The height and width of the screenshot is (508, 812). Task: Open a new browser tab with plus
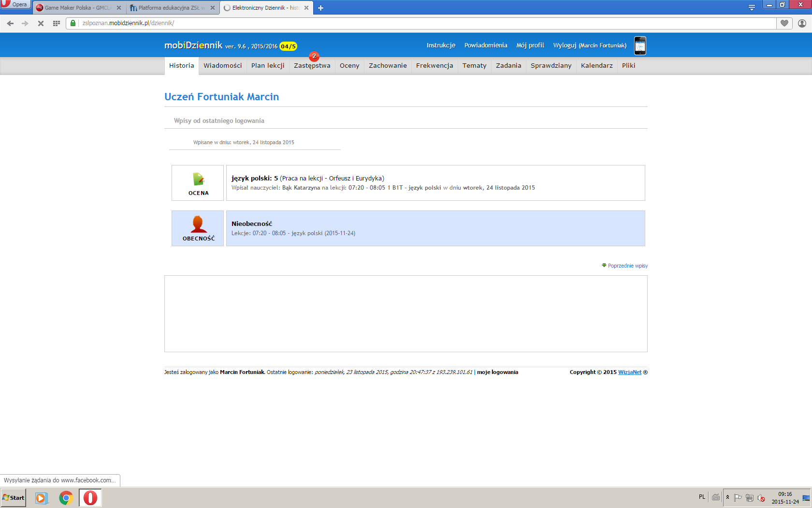(320, 8)
